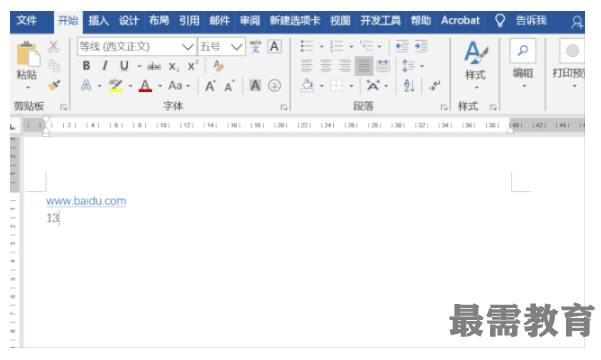The height and width of the screenshot is (360, 601).
Task: Click the Text Effects outlined A icon
Action: click(x=86, y=85)
